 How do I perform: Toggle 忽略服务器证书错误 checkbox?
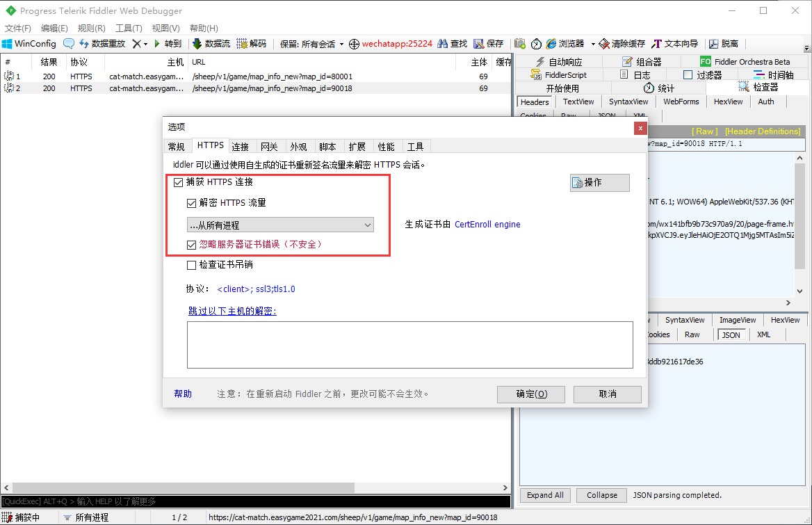[x=192, y=244]
